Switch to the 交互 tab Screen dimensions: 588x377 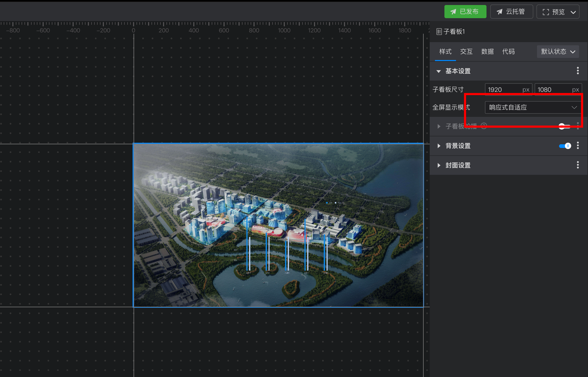pyautogui.click(x=466, y=52)
